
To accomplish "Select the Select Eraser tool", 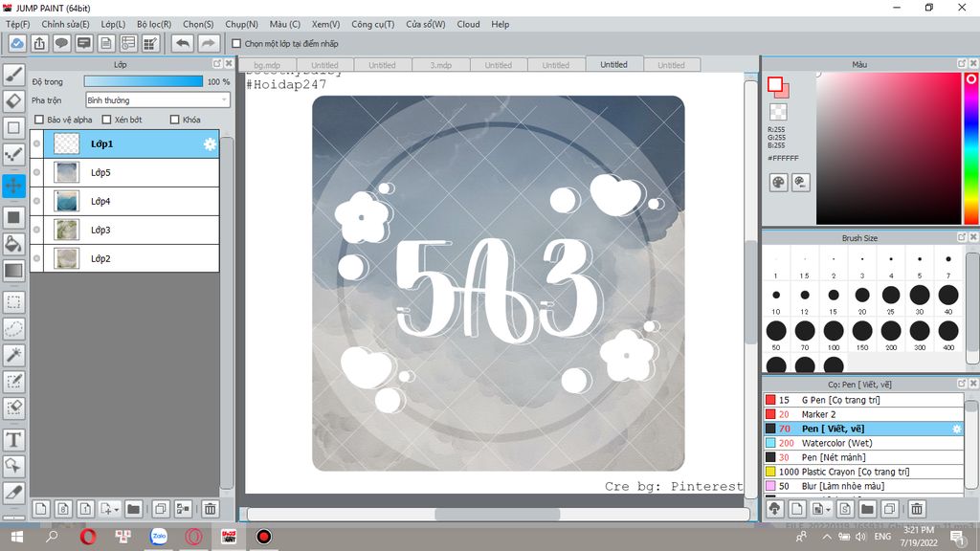I will [13, 408].
